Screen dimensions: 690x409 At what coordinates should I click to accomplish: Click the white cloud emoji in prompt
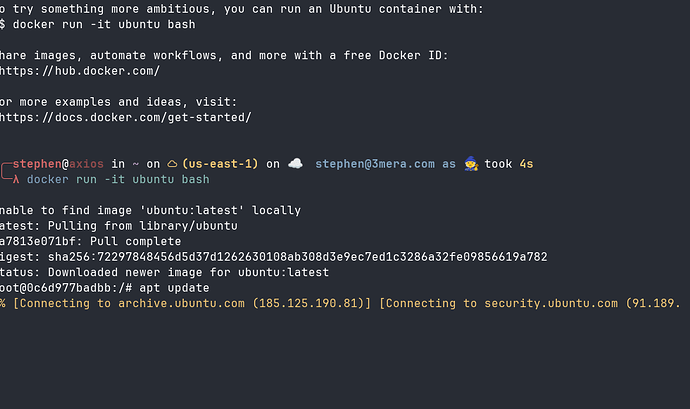(295, 164)
